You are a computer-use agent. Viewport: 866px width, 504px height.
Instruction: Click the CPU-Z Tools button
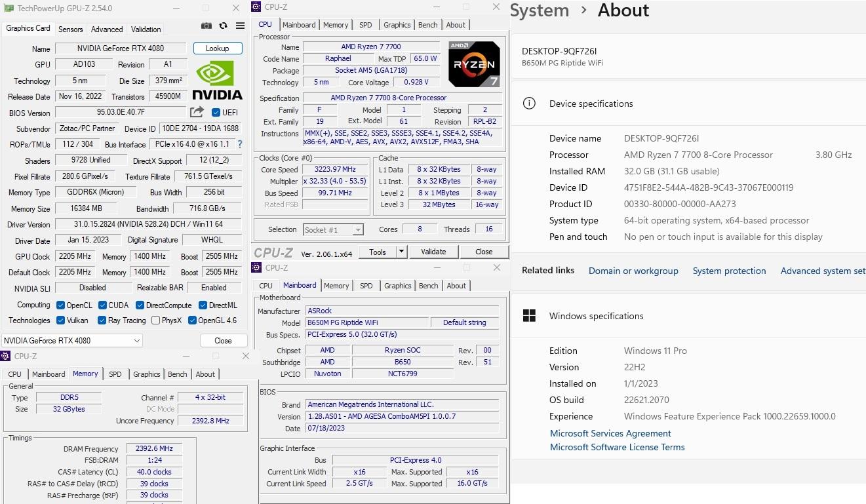[x=378, y=252]
